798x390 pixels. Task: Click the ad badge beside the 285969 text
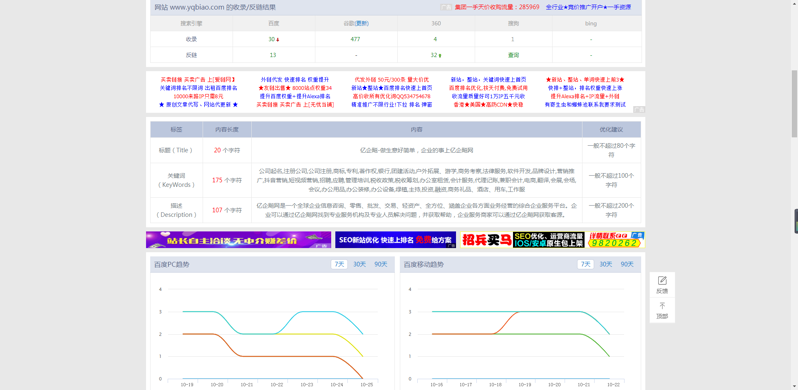coord(446,7)
